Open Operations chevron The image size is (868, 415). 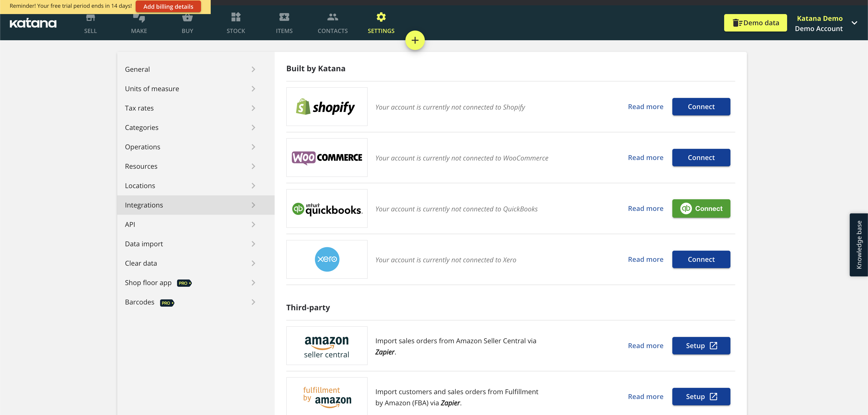click(253, 147)
